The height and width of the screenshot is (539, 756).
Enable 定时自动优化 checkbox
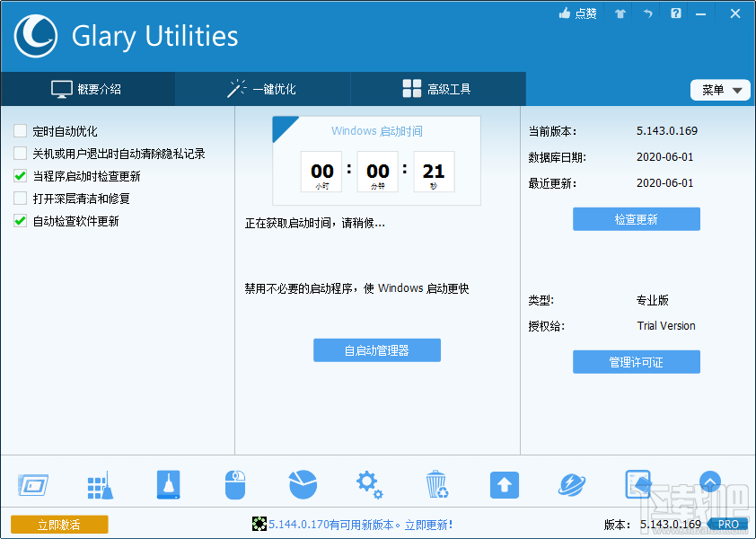tap(19, 131)
